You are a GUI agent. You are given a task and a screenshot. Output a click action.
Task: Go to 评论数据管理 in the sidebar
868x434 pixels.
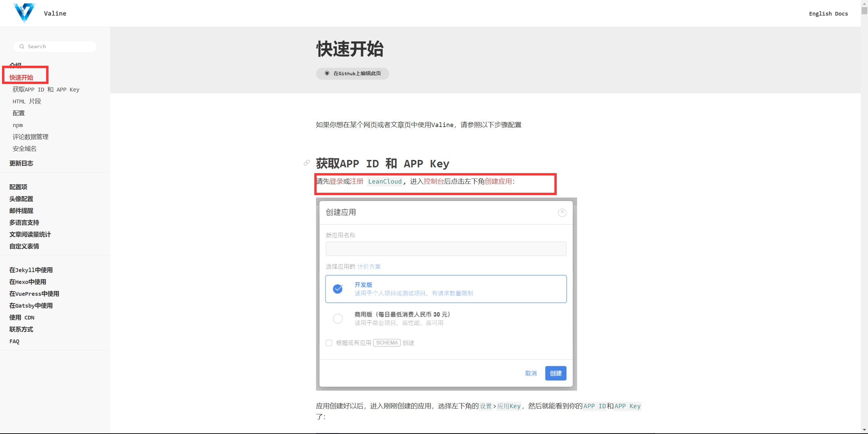(x=31, y=137)
